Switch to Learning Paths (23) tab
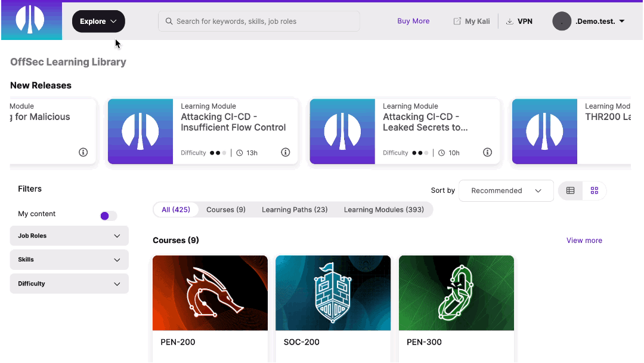 click(295, 210)
